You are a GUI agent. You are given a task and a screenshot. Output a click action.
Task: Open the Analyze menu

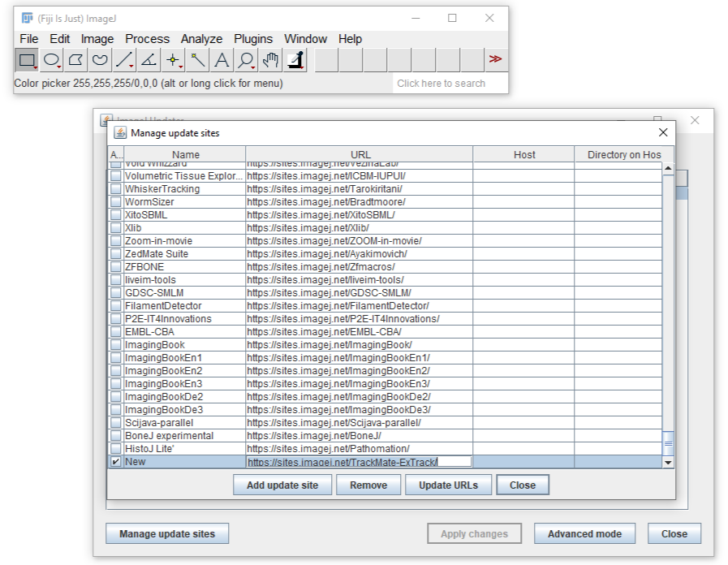point(201,39)
